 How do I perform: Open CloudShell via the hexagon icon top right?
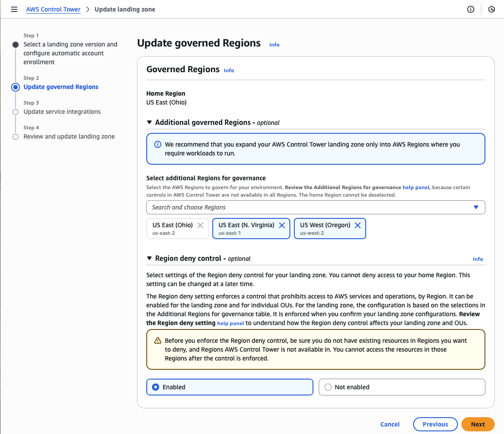click(492, 9)
